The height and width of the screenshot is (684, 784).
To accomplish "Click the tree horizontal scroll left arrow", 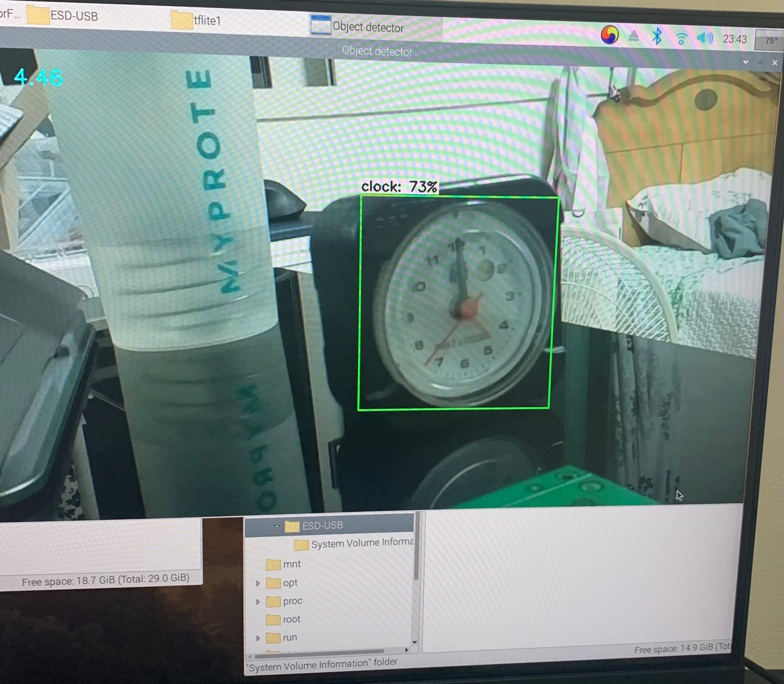I will click(250, 657).
